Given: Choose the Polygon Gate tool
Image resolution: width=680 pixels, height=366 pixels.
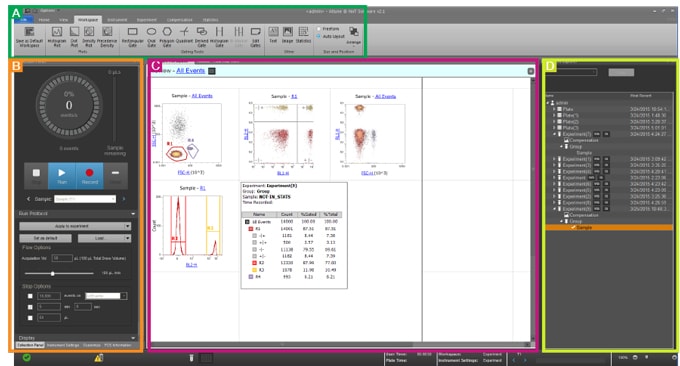Looking at the screenshot, I should [x=167, y=36].
